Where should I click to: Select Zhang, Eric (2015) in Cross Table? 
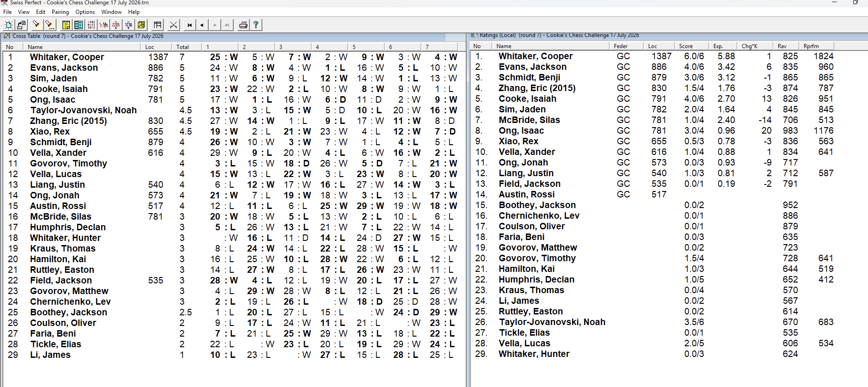tap(68, 121)
